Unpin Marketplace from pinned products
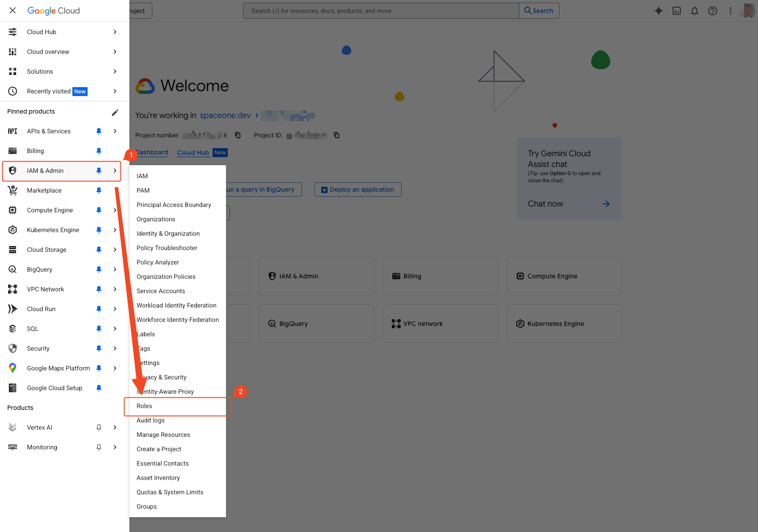The width and height of the screenshot is (758, 532). coord(99,190)
